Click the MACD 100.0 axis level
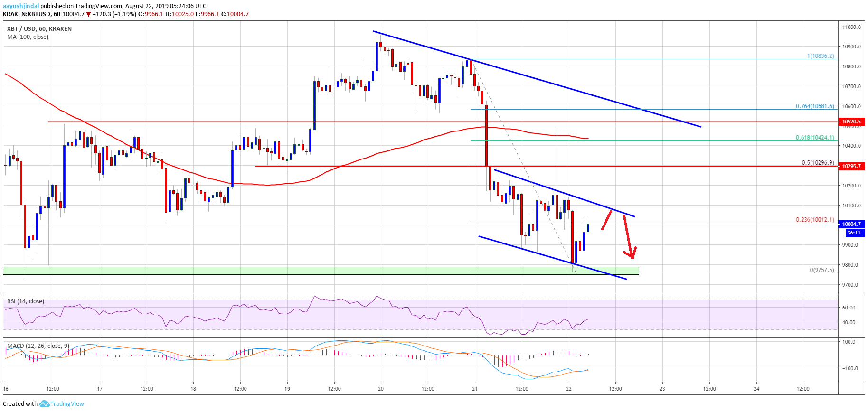 (849, 342)
